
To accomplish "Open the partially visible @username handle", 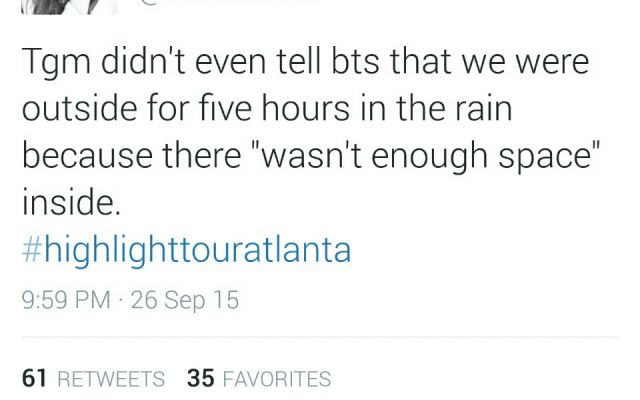I will (229, 2).
